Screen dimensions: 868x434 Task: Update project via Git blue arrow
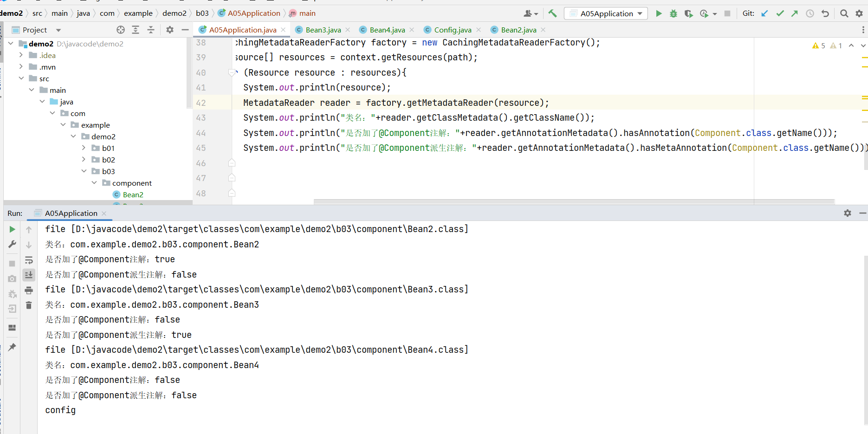[x=765, y=13]
